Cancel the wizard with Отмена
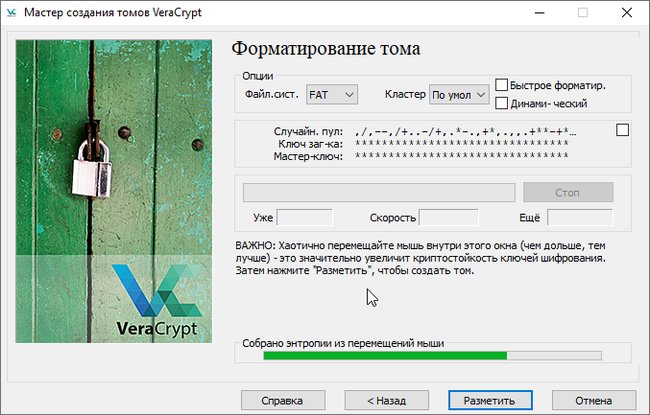Image resolution: width=650 pixels, height=415 pixels. (x=594, y=400)
